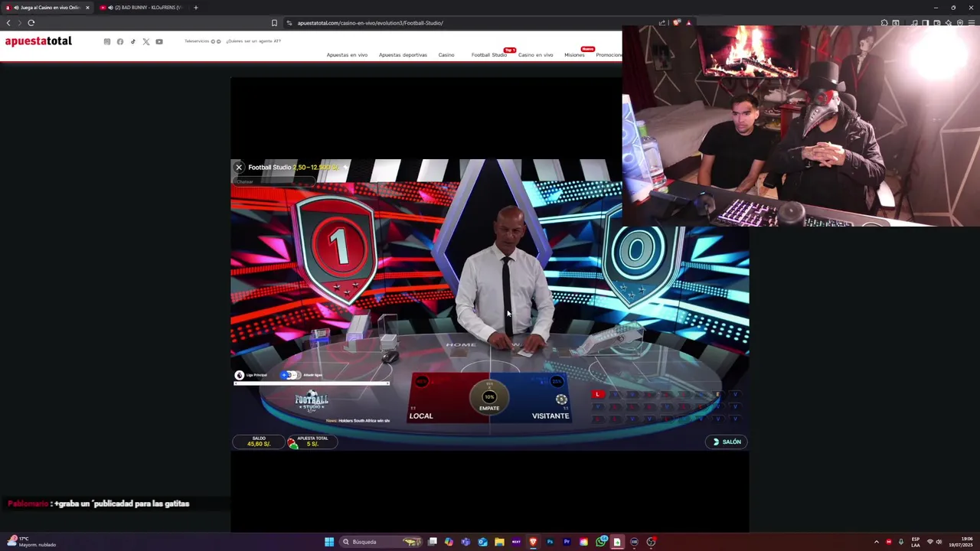Click the '¿Quieres ser un agente AT?' link

pyautogui.click(x=253, y=41)
